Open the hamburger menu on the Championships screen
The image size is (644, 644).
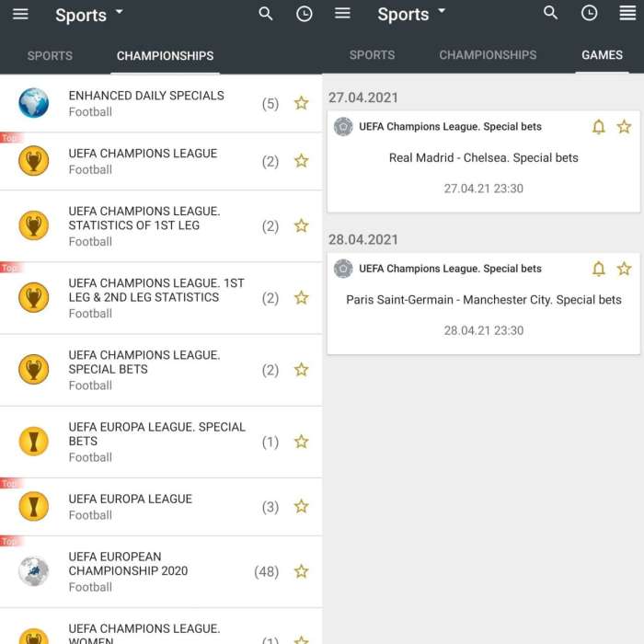point(20,14)
